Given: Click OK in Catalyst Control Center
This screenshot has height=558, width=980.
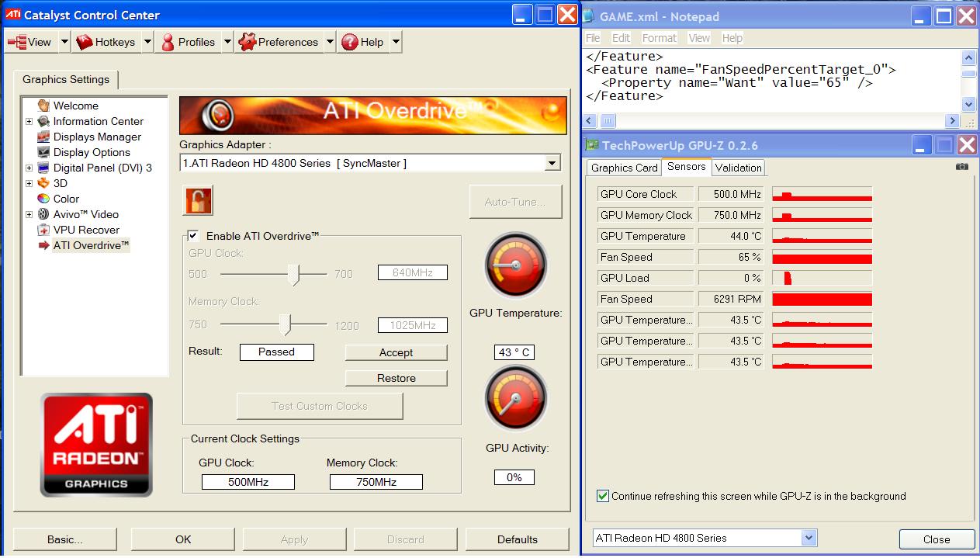Looking at the screenshot, I should click(x=183, y=539).
